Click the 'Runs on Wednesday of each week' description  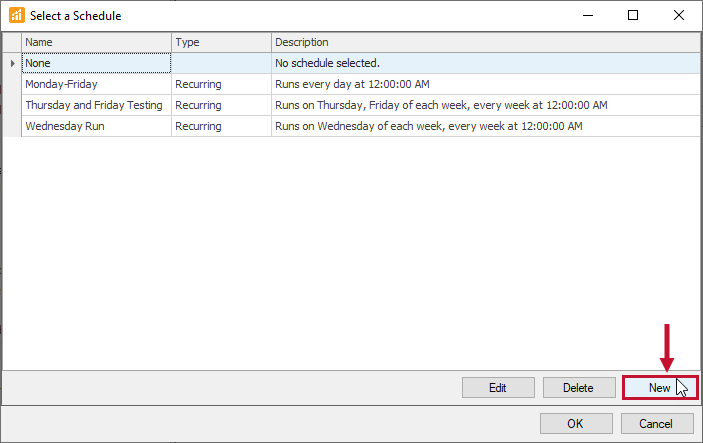click(x=486, y=126)
